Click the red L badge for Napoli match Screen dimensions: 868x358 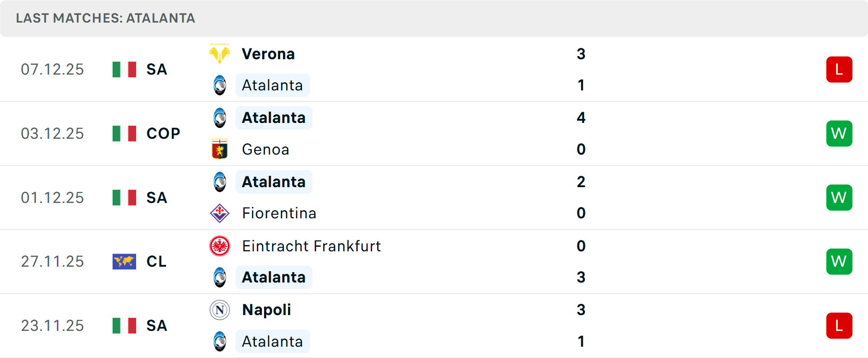click(839, 325)
